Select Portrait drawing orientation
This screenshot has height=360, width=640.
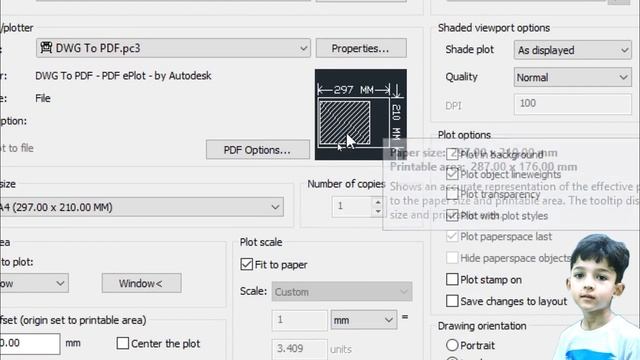452,345
